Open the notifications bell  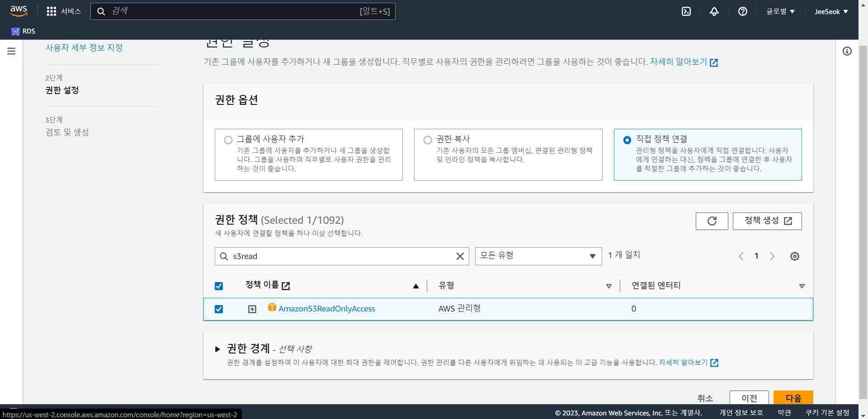coord(714,11)
